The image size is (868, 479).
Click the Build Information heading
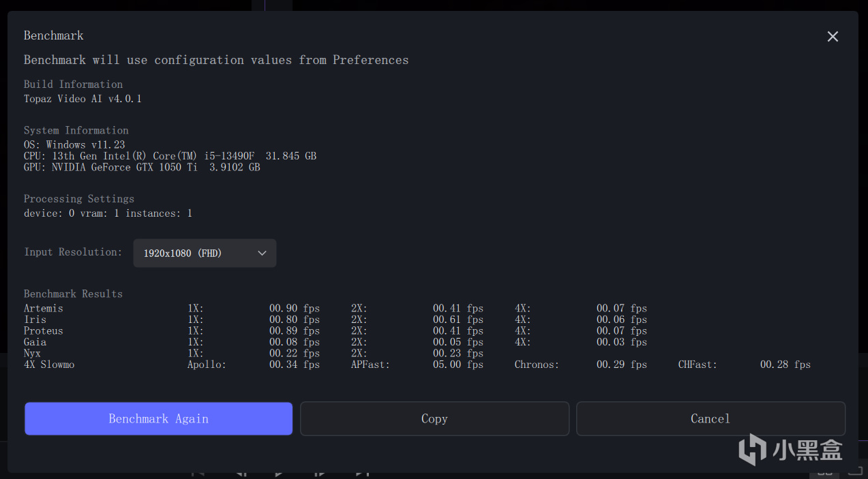tap(73, 84)
